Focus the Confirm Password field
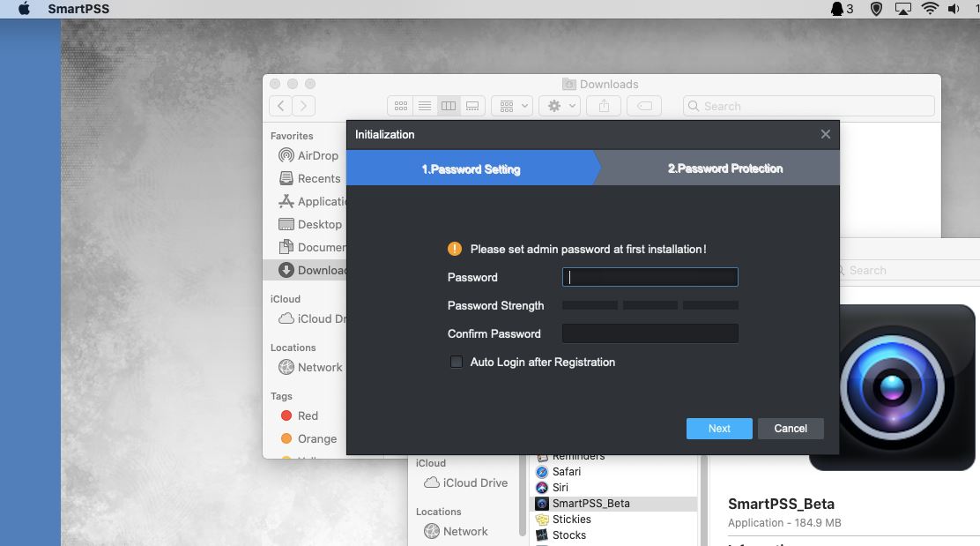The width and height of the screenshot is (980, 546). tap(650, 333)
